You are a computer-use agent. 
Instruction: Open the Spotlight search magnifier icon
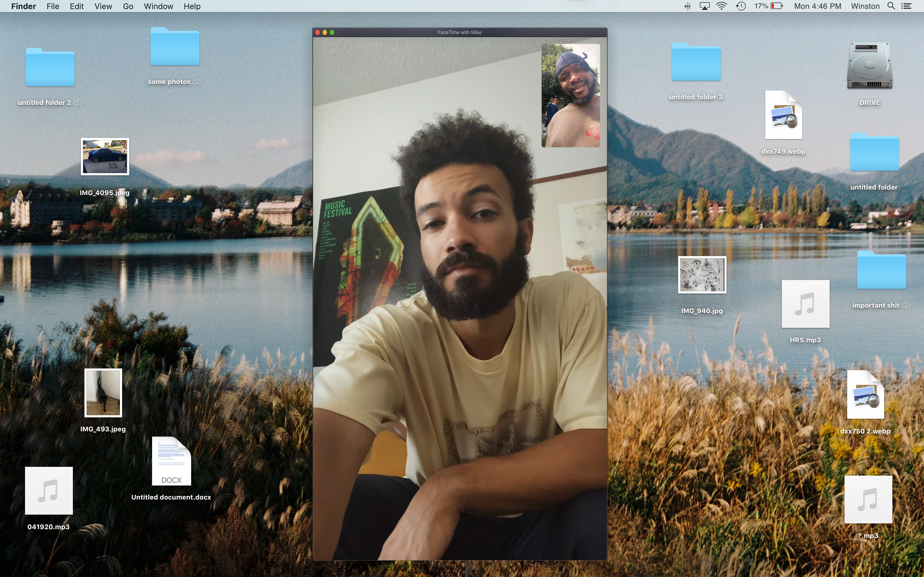tap(891, 6)
